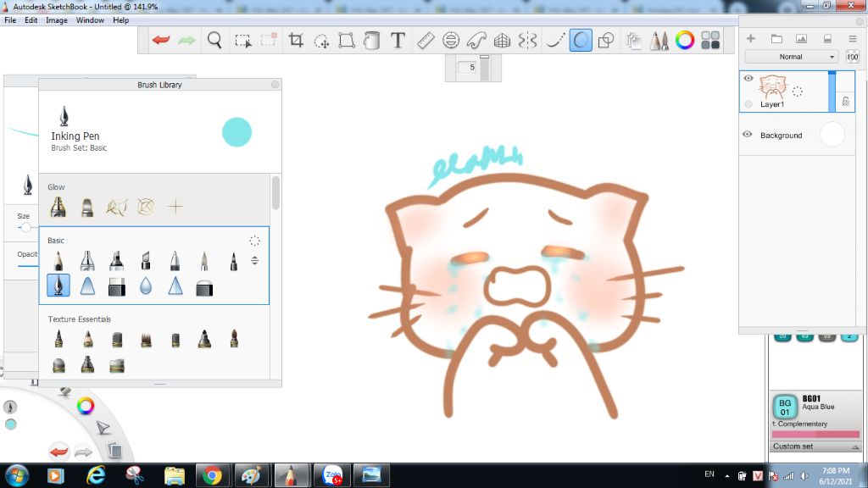Pick the Flood Fill bucket tool
Viewport: 868px width, 488px height.
click(x=372, y=41)
